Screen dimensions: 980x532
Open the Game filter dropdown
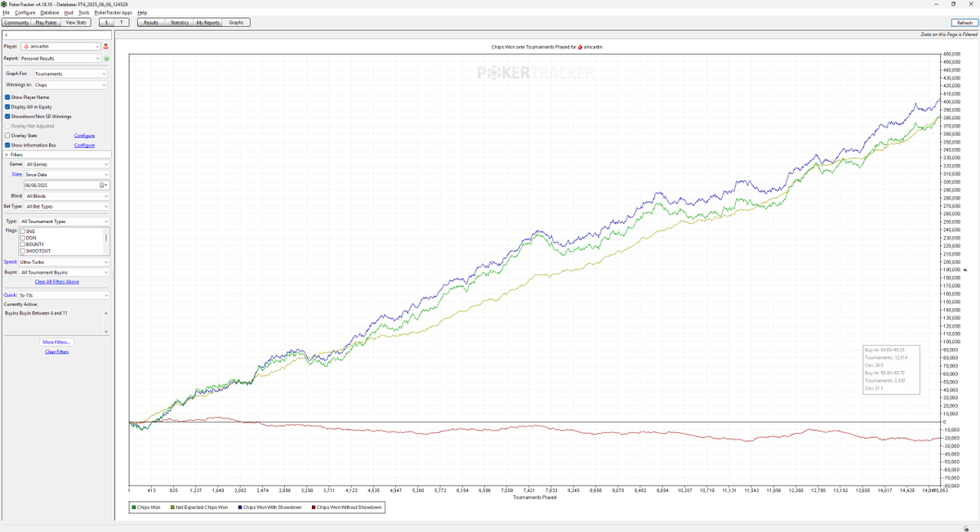[67, 164]
